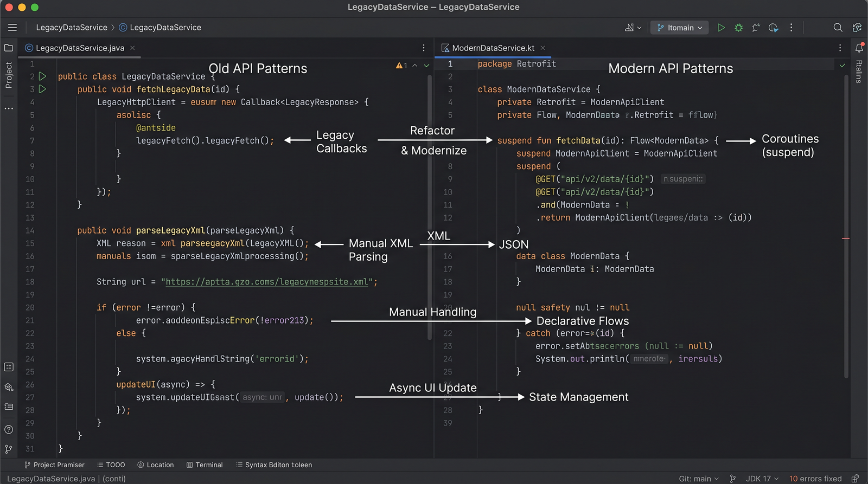Close the LegacyDataService.java tab
868x484 pixels.
click(132, 48)
